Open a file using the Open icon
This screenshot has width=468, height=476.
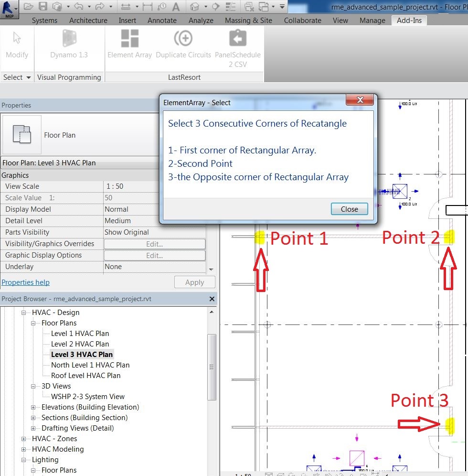pos(28,6)
